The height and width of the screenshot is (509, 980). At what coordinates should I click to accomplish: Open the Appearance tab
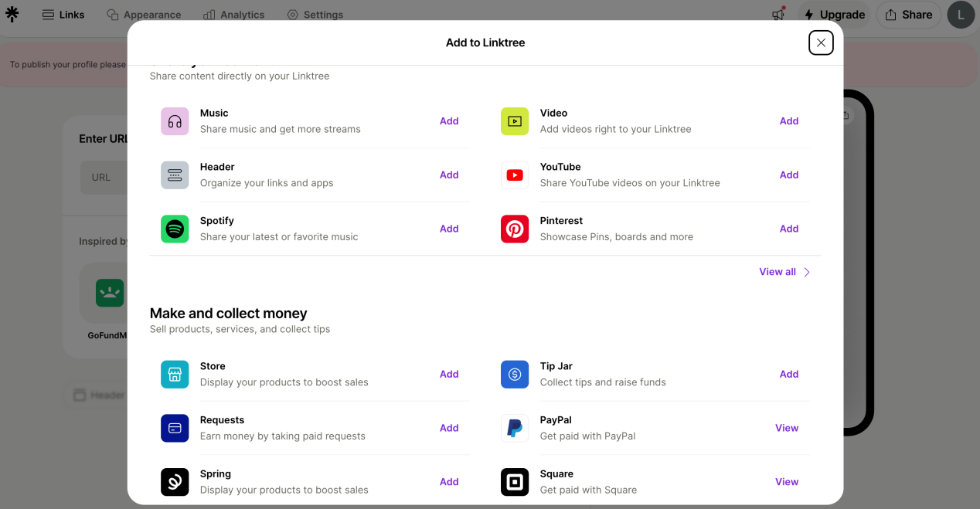coord(144,15)
